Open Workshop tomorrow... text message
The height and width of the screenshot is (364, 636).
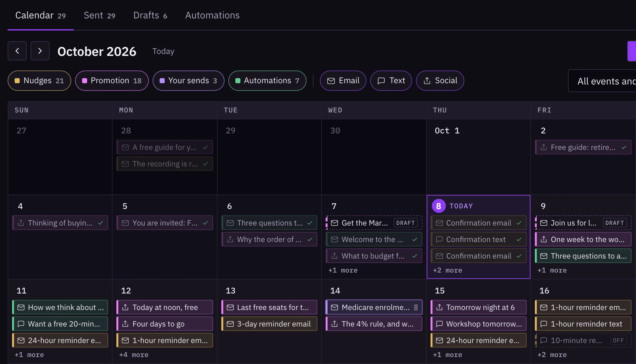pos(479,324)
